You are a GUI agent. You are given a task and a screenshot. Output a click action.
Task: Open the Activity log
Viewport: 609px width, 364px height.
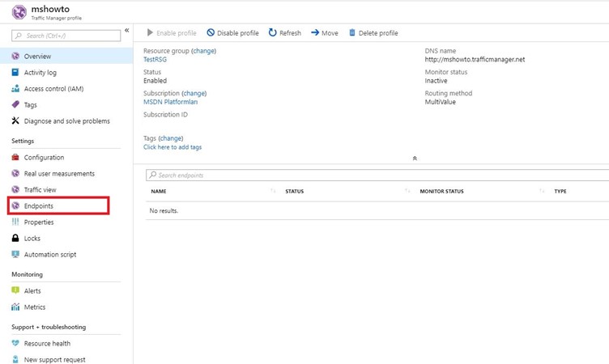point(40,73)
